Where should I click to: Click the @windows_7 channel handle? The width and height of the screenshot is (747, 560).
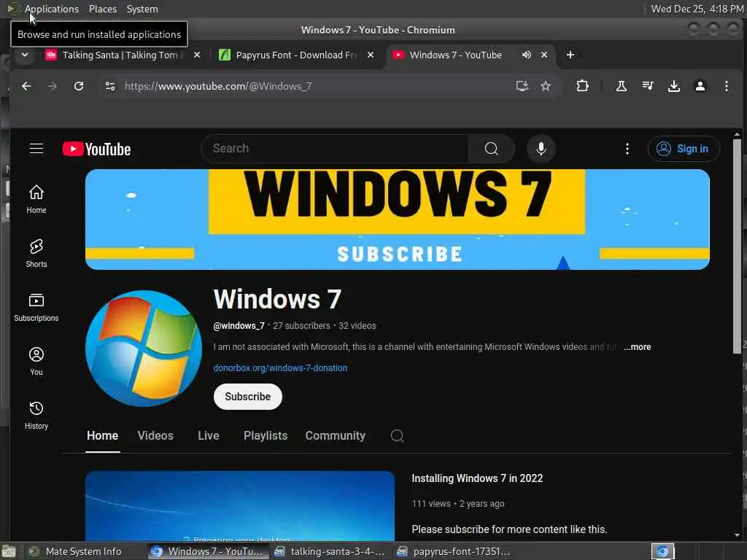(239, 326)
